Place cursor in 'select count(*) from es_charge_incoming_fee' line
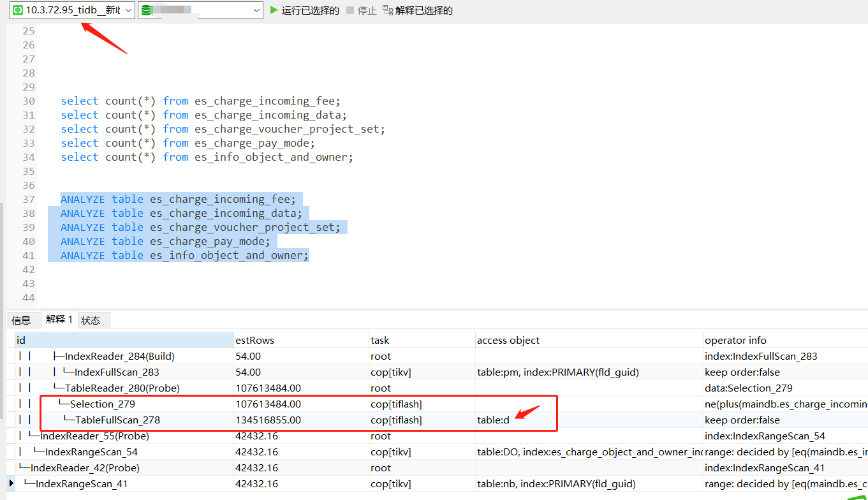Viewport: 868px width, 500px height. pyautogui.click(x=201, y=101)
